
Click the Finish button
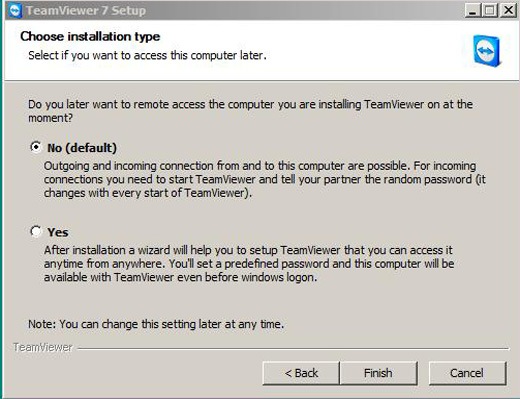click(378, 373)
